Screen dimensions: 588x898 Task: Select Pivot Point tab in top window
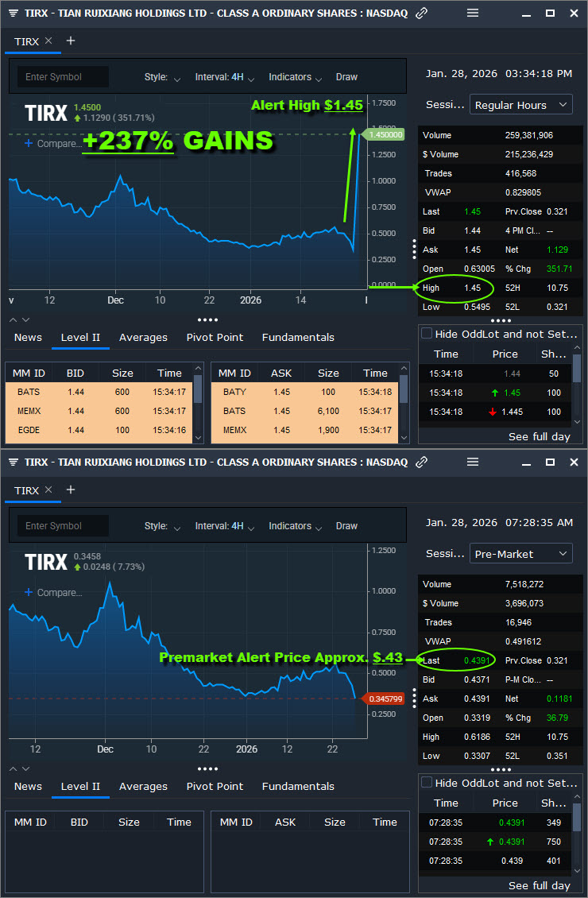[215, 337]
